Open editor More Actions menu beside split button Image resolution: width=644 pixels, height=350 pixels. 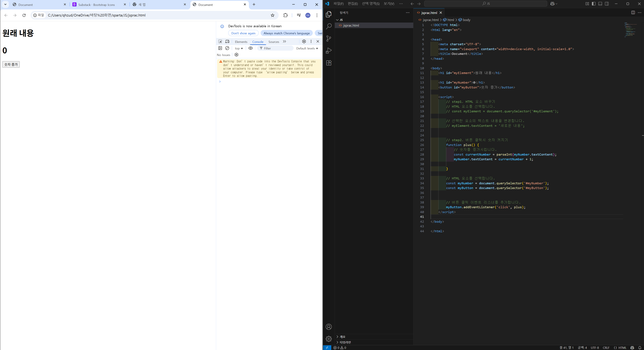click(639, 12)
